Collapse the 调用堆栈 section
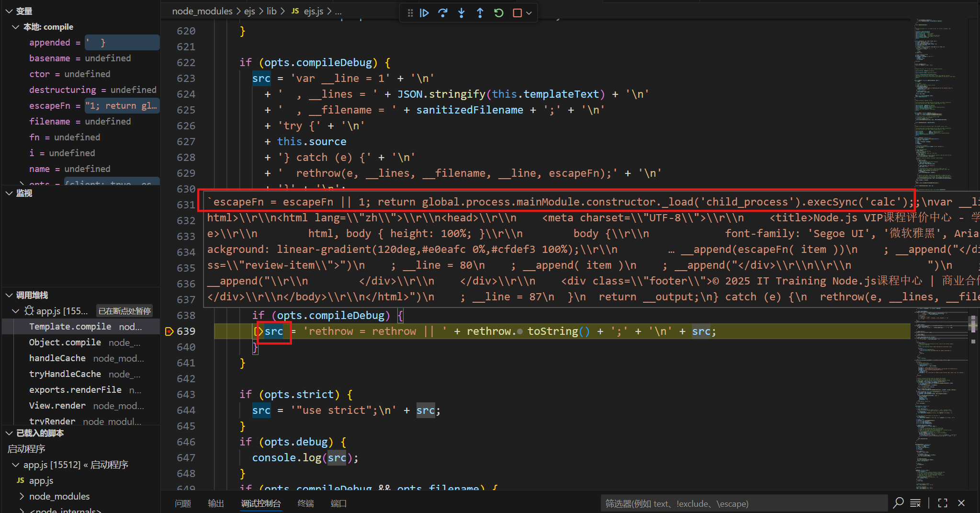This screenshot has height=513, width=980. pyautogui.click(x=9, y=295)
